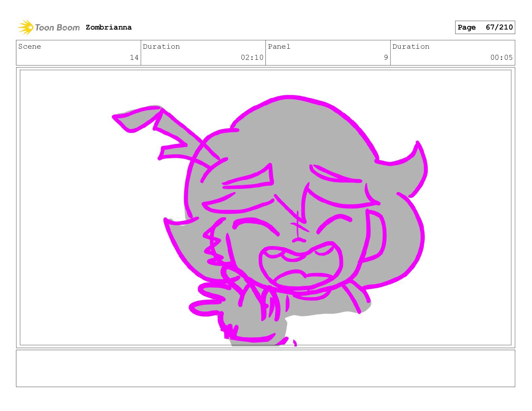
Task: Select the Zombrianna project title
Action: 108,27
